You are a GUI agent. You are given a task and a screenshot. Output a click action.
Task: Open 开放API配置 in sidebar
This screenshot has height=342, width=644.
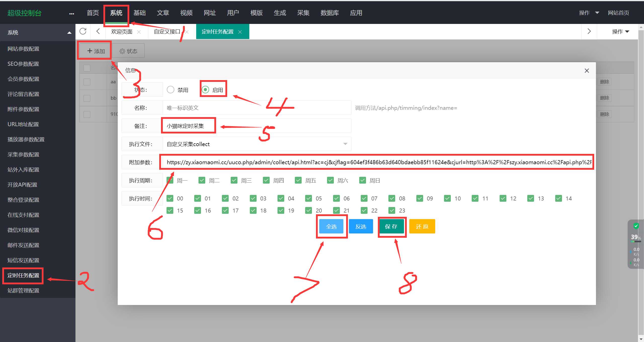pos(22,185)
